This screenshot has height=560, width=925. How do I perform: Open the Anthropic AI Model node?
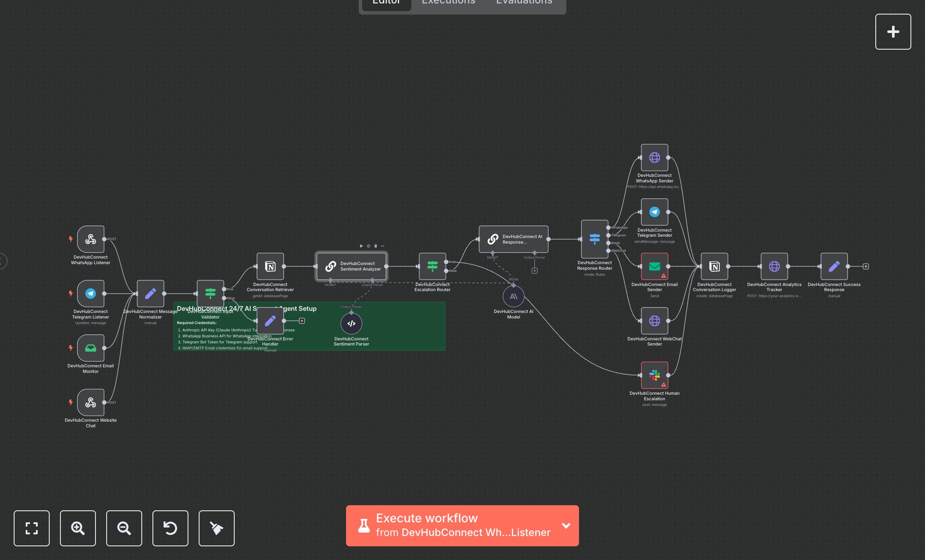tap(513, 296)
